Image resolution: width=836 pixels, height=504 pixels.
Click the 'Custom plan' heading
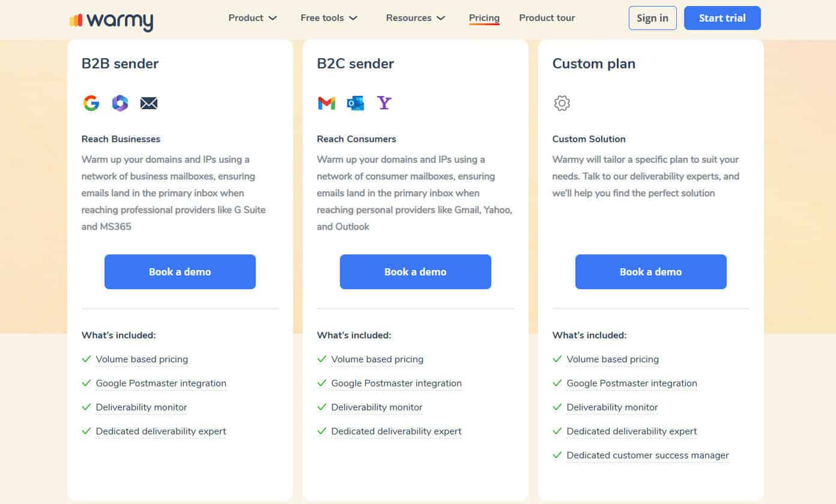[593, 64]
